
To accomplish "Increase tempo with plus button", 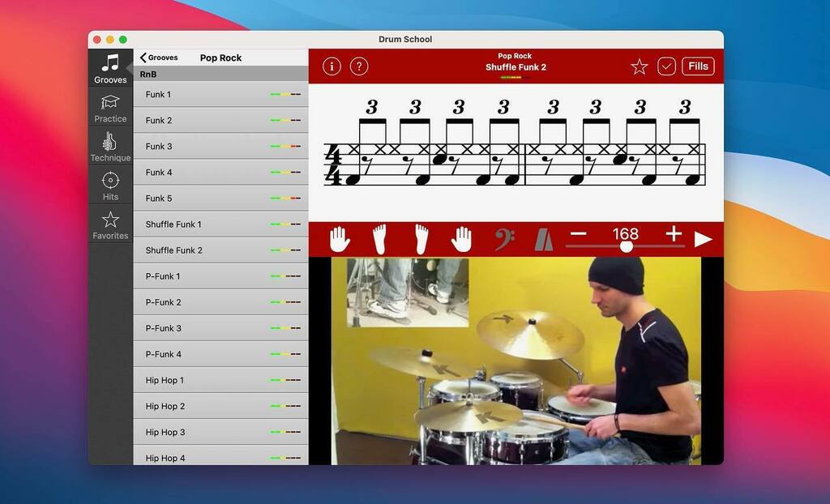I will pyautogui.click(x=674, y=233).
